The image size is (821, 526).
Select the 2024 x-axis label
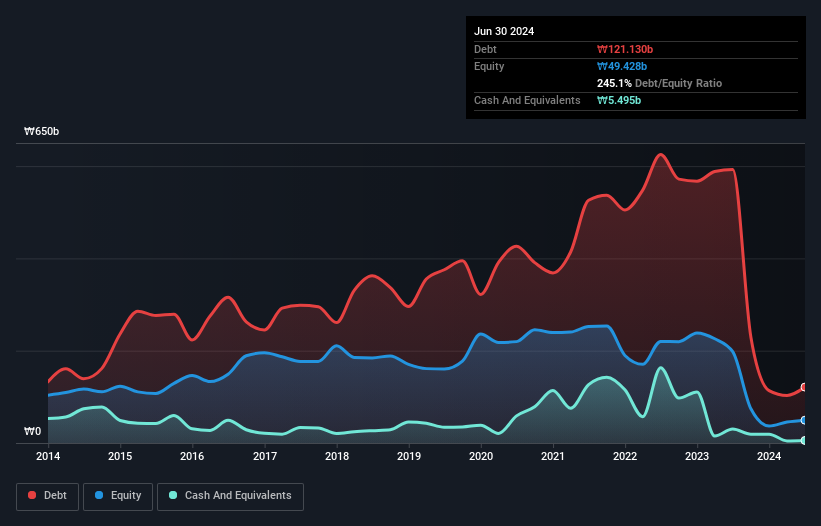click(769, 456)
